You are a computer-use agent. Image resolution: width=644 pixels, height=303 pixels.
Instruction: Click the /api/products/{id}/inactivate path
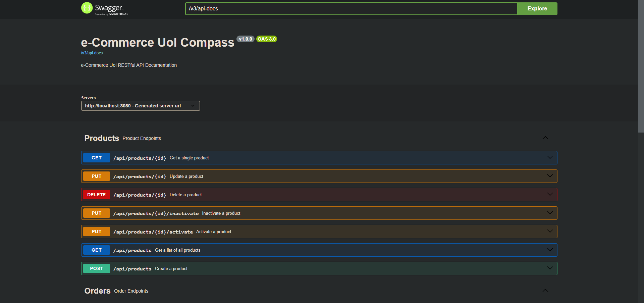click(x=156, y=213)
